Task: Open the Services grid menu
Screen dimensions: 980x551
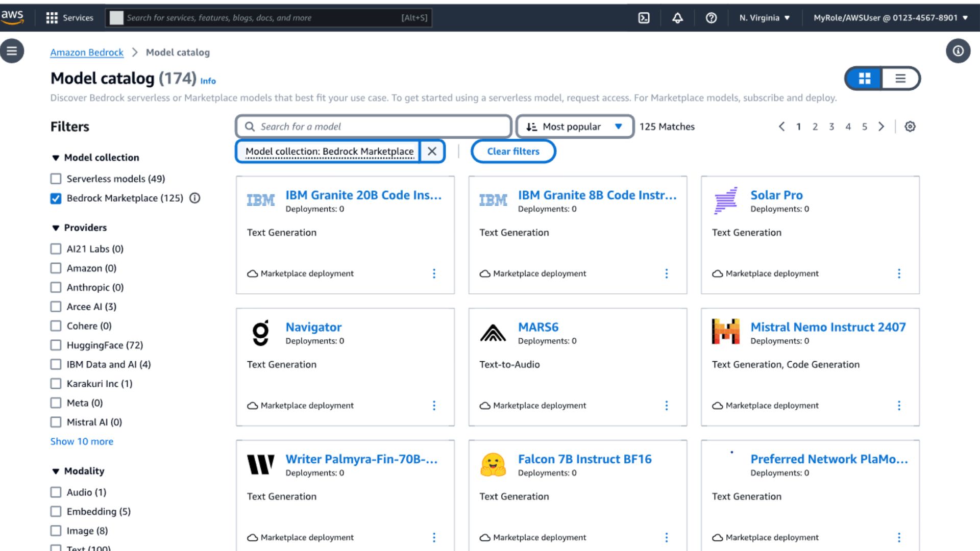Action: click(70, 18)
